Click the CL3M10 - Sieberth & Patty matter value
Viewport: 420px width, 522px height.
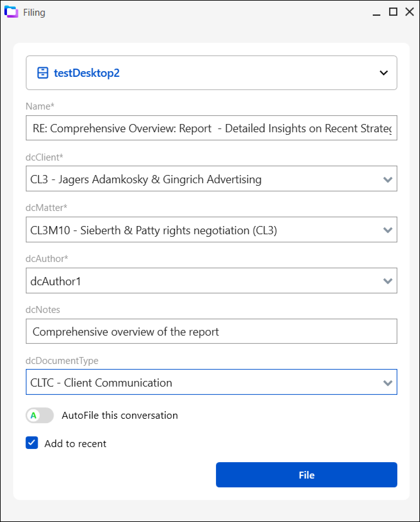coord(154,230)
